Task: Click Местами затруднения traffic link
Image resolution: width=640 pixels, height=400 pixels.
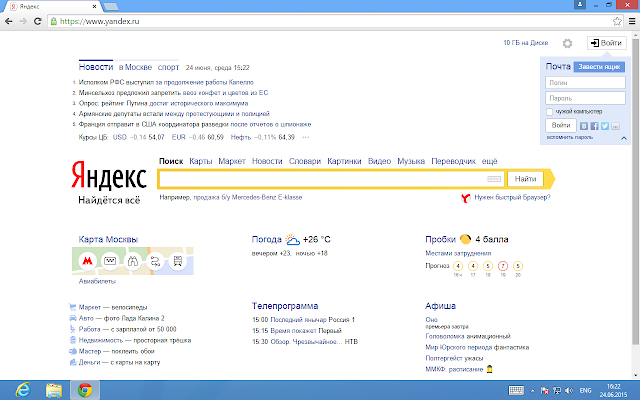Action: tap(458, 253)
